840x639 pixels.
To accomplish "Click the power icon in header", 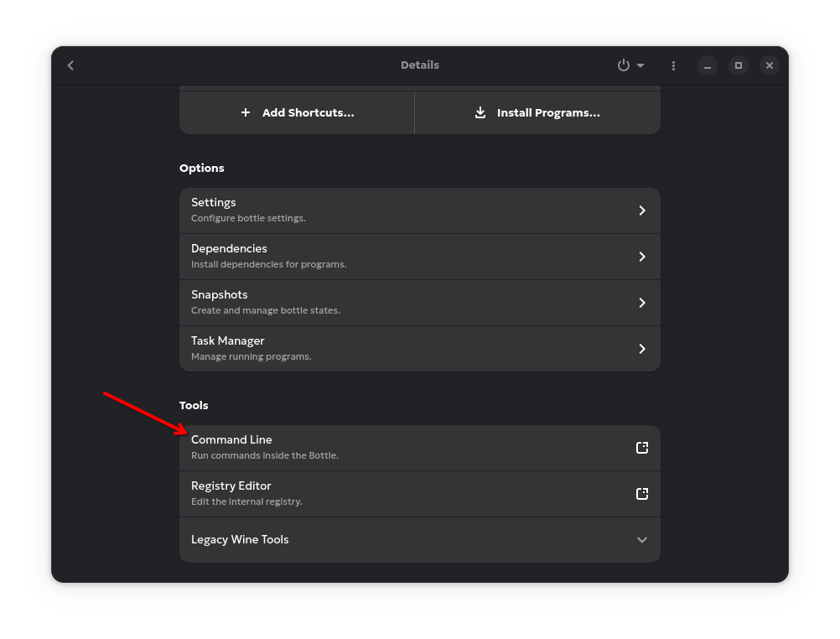I will point(623,65).
